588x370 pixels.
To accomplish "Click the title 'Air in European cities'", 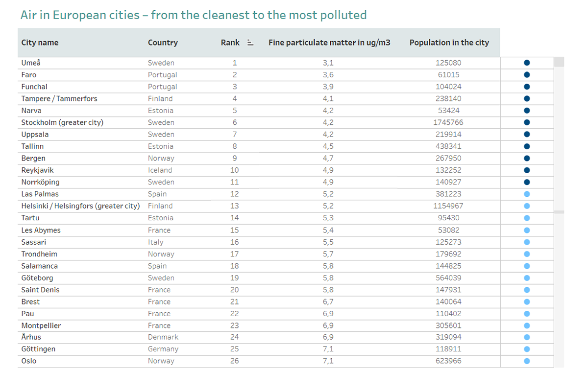I will pyautogui.click(x=194, y=15).
